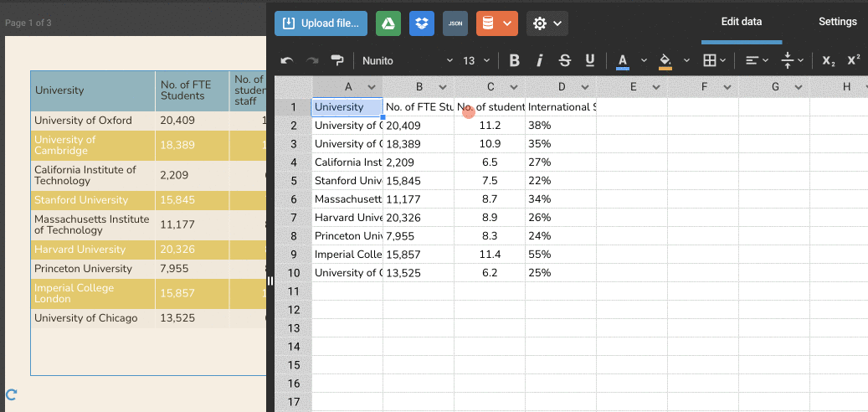The width and height of the screenshot is (868, 412).
Task: Open the vertical alignment menu
Action: (793, 61)
